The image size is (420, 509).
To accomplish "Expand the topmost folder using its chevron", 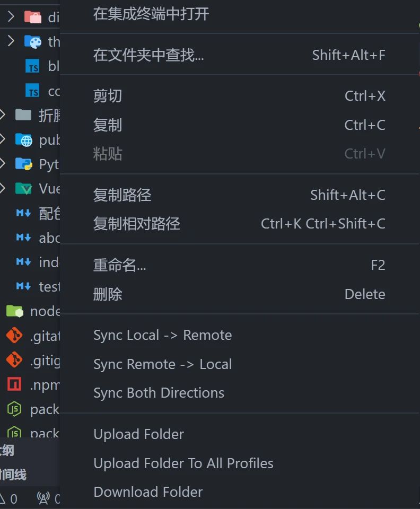I will click(10, 16).
